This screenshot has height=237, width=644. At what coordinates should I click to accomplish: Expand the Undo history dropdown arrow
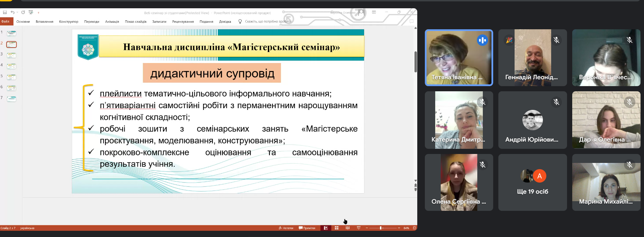point(17,12)
